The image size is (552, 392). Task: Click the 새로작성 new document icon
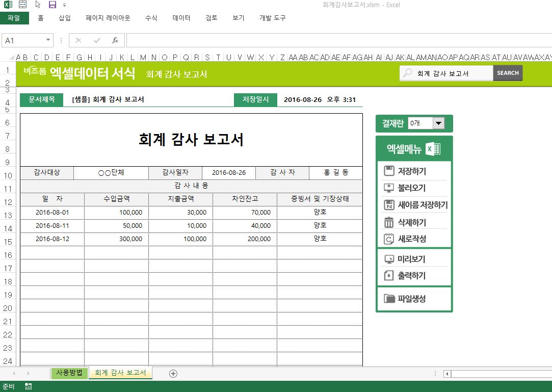pos(389,239)
